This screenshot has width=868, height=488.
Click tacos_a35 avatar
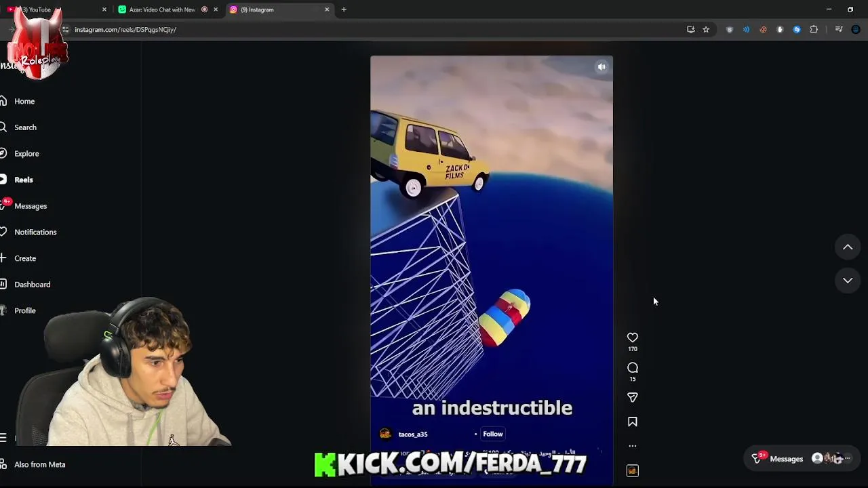pos(385,434)
